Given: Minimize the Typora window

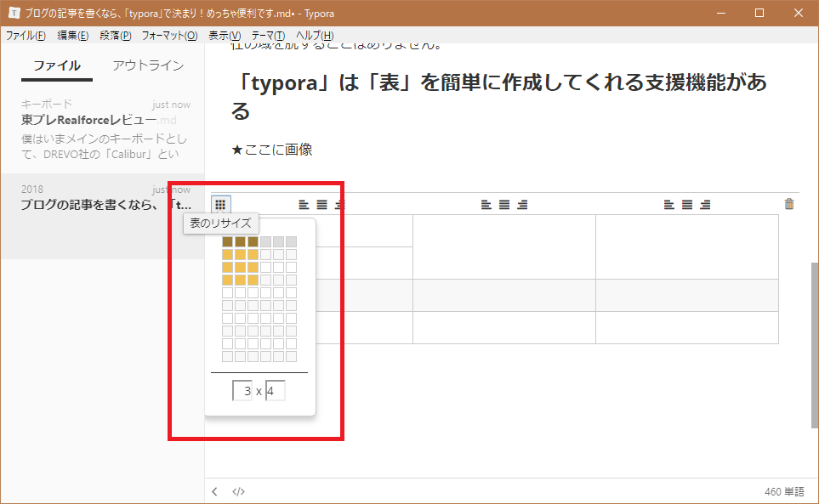Looking at the screenshot, I should (721, 13).
